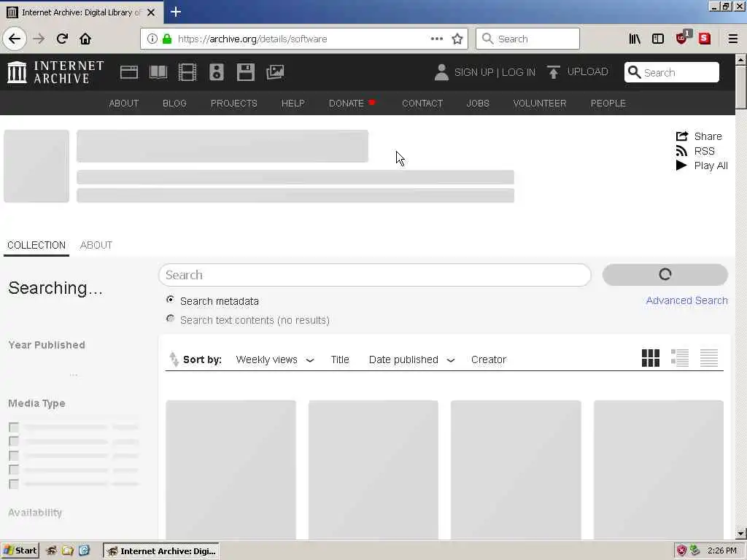
Task: Open VOLUNTEER navigation item
Action: point(540,104)
